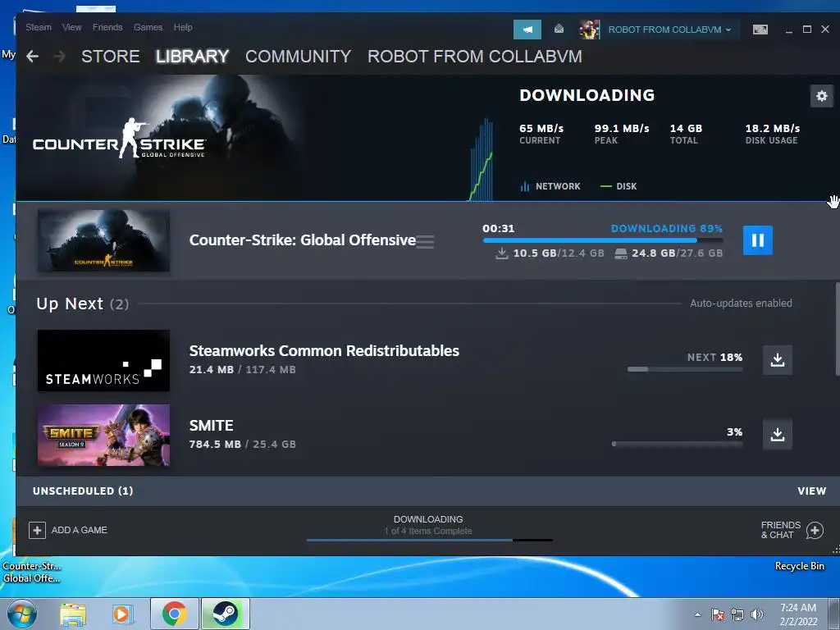Go back with the back arrow
Screen dimensions: 840x630
pos(32,57)
